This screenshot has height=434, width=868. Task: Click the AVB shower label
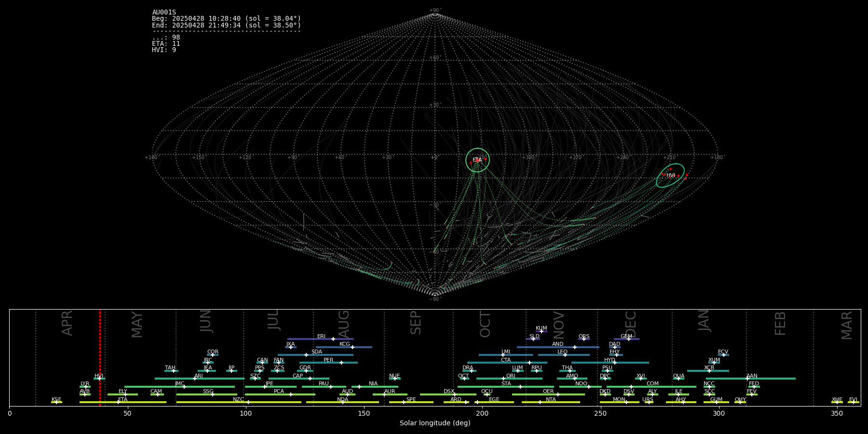(x=85, y=392)
